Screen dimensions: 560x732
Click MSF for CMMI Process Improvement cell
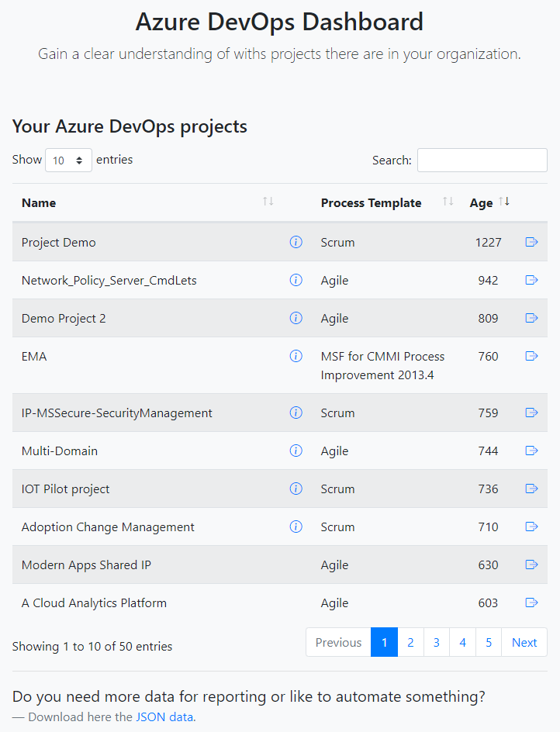[382, 365]
